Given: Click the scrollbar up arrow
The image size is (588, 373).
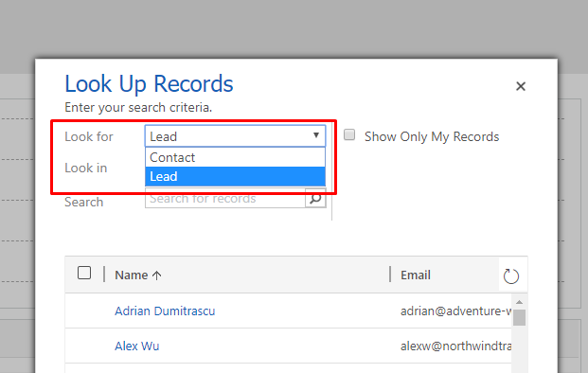Looking at the screenshot, I should click(520, 302).
